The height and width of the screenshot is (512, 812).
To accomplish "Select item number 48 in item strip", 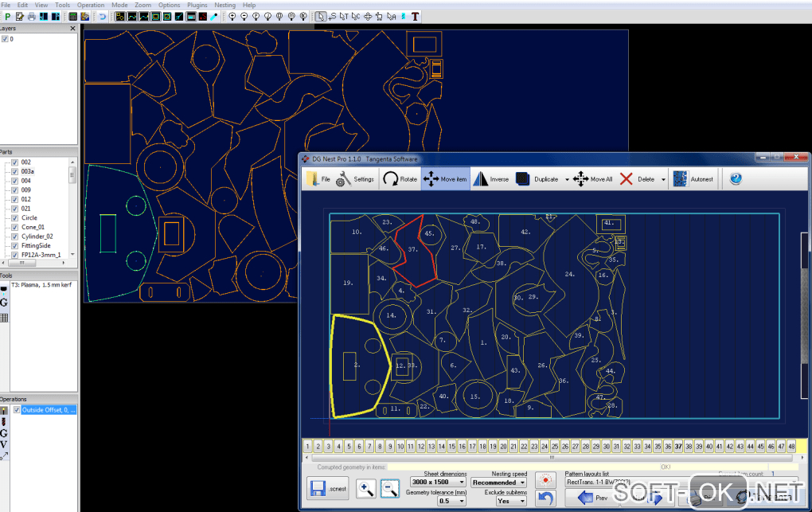I will (791, 446).
